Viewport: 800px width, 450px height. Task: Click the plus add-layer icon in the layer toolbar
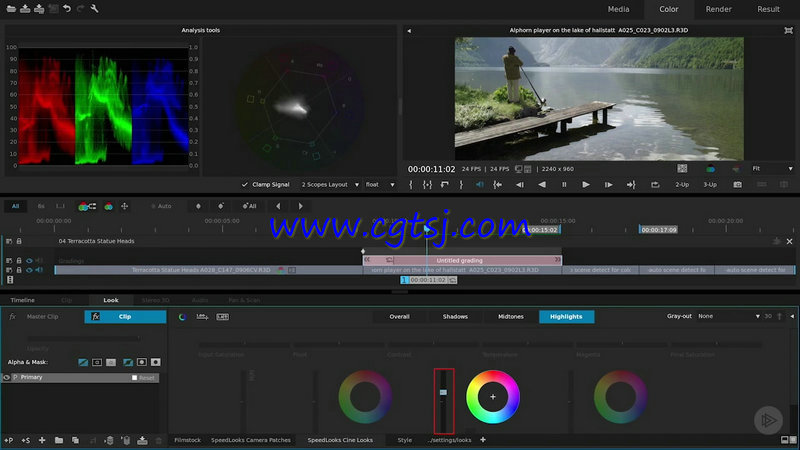[42, 440]
